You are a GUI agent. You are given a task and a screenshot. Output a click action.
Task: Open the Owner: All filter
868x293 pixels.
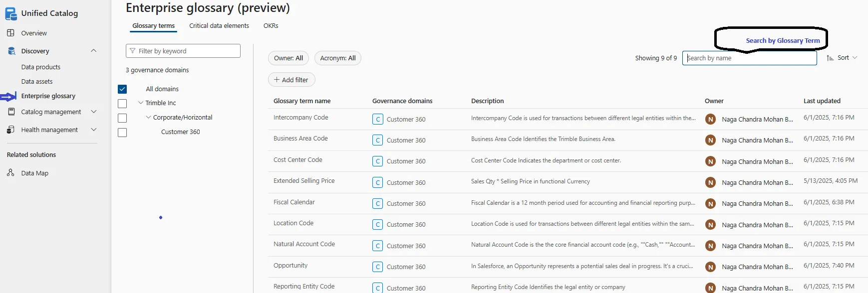coord(289,58)
